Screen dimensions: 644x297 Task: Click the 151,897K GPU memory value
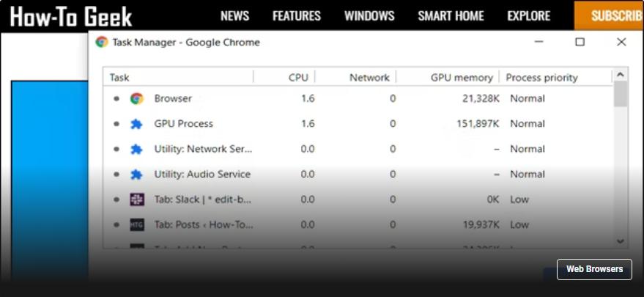click(x=478, y=124)
